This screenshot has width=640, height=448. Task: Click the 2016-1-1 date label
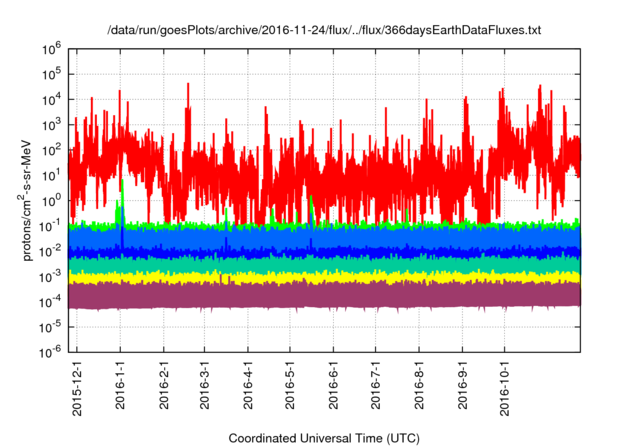[120, 385]
